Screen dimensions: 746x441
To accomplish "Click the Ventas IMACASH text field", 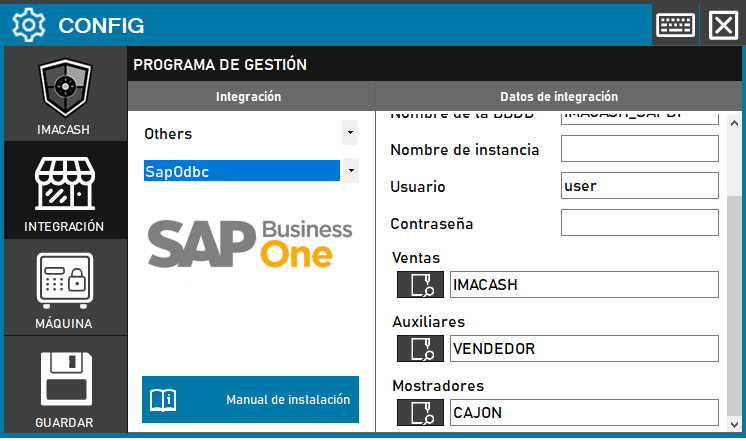I will coord(583,285).
